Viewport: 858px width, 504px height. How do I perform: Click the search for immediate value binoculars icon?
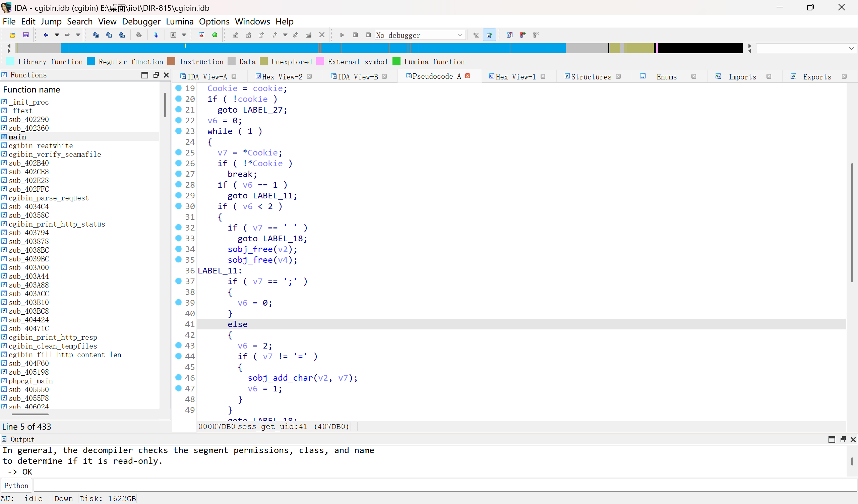click(96, 35)
